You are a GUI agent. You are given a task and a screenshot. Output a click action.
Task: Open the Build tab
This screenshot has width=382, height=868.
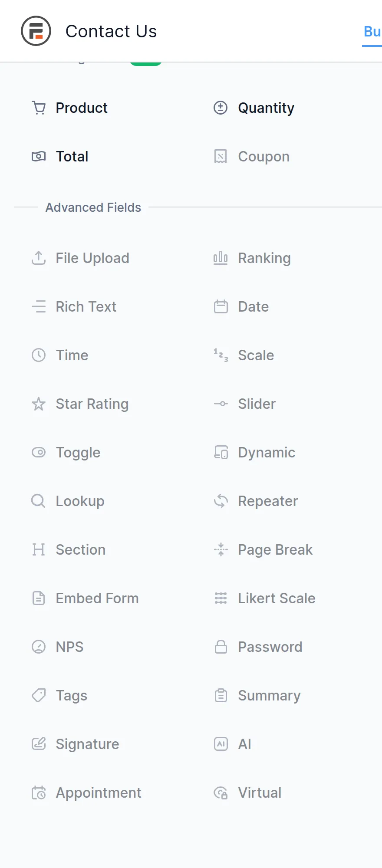[372, 31]
